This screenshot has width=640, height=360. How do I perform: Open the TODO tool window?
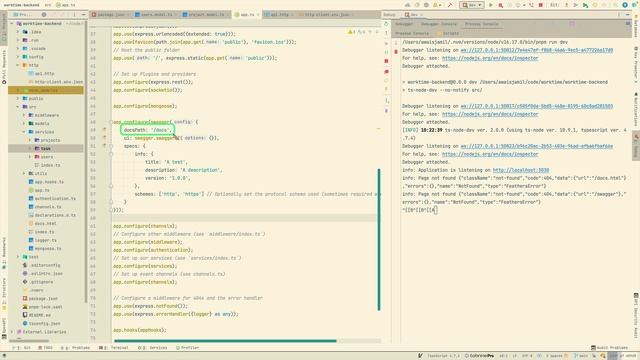[x=45, y=348]
